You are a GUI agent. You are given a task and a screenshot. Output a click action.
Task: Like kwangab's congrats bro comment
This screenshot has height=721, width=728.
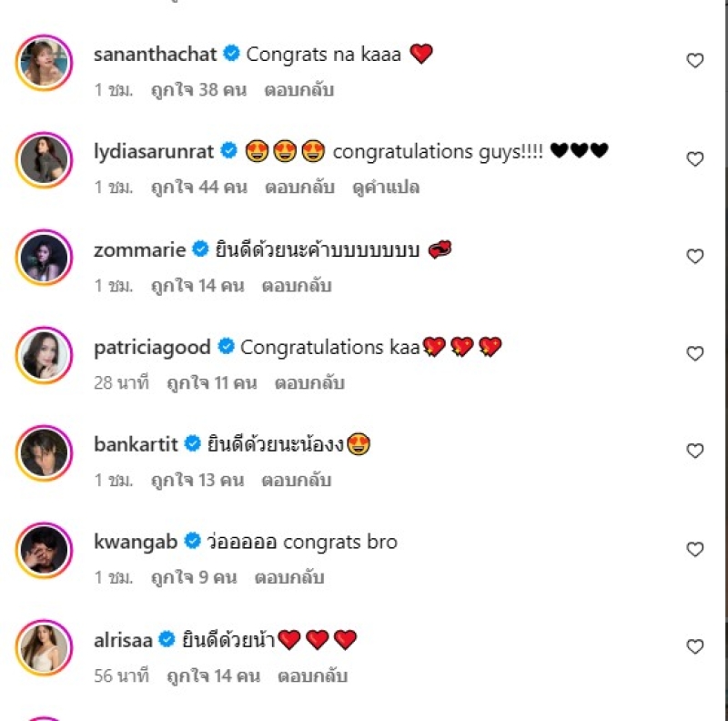coord(694,550)
